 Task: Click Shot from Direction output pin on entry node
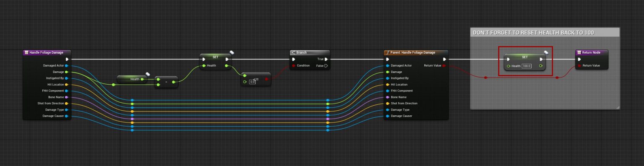(x=67, y=103)
